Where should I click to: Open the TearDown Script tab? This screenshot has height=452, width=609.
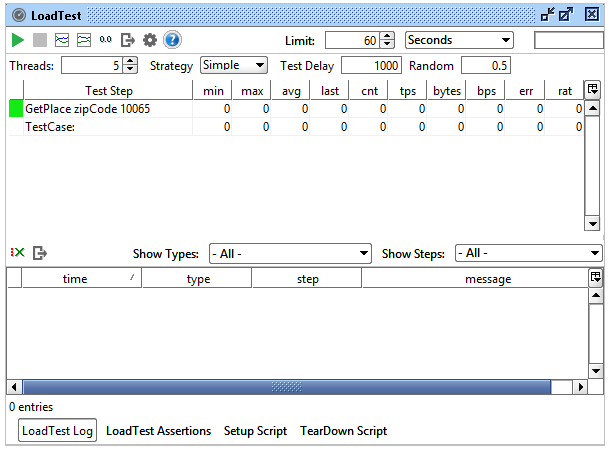pyautogui.click(x=343, y=431)
